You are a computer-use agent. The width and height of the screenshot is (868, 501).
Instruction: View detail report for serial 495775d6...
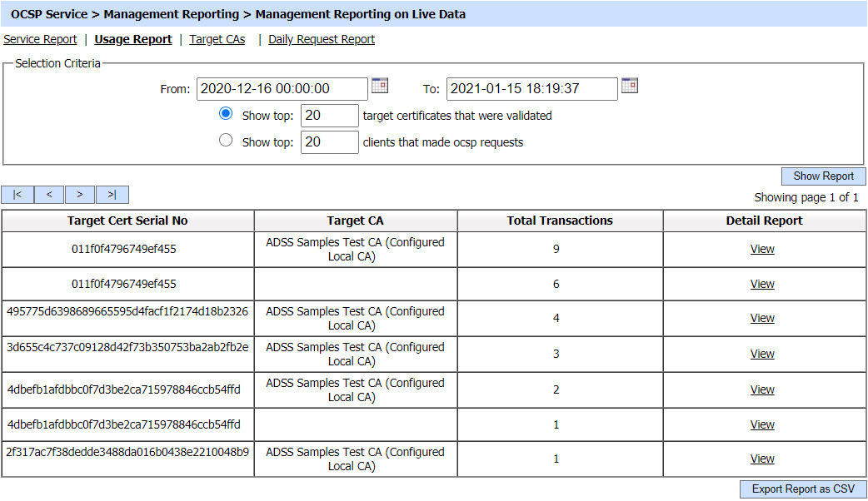pyautogui.click(x=762, y=318)
